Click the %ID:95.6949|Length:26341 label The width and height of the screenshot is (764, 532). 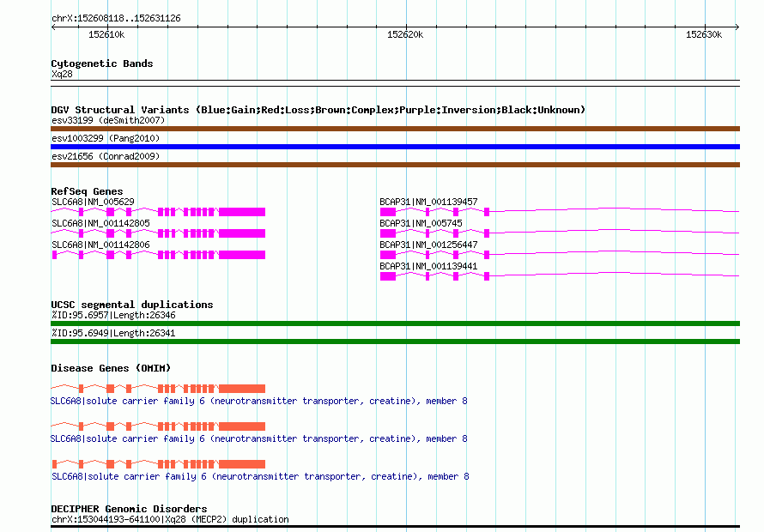coord(113,333)
